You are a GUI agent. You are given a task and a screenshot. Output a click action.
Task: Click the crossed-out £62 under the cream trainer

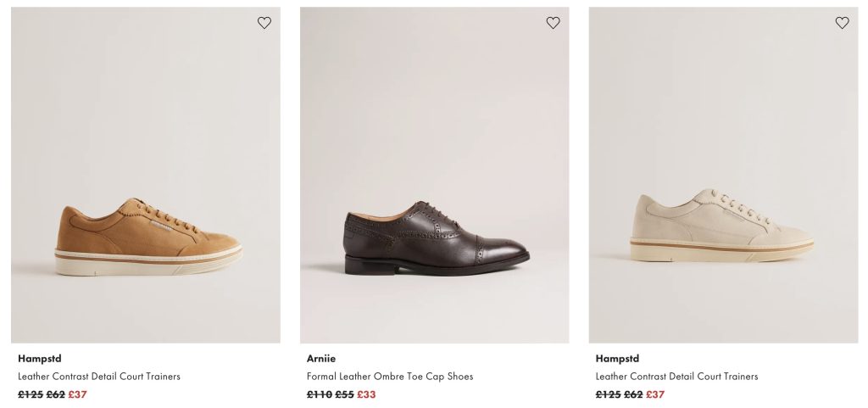(633, 394)
